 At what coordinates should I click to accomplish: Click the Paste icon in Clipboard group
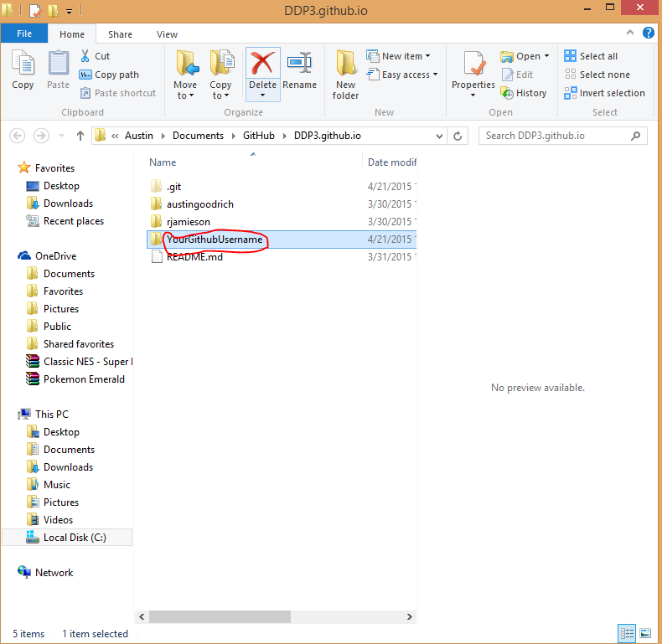coord(58,70)
